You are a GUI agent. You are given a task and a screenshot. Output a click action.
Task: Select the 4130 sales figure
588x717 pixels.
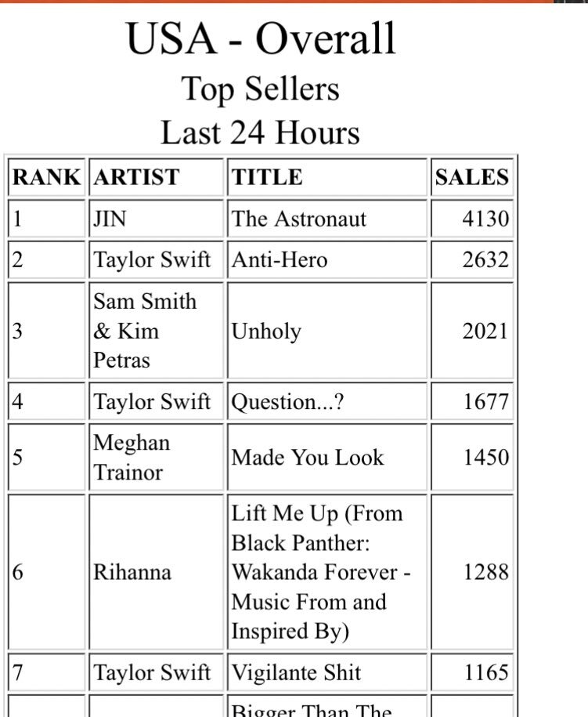(x=485, y=219)
